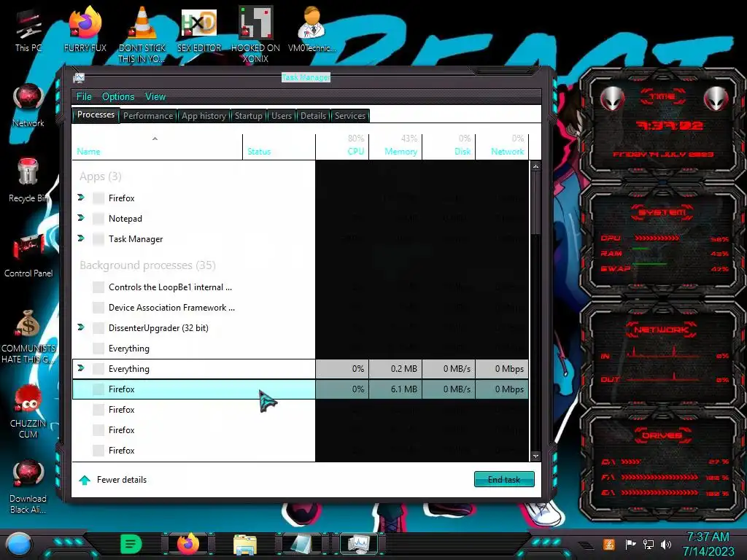The height and width of the screenshot is (560, 747).
Task: Expand the DissenterUpgrader (32 bit) process
Action: tap(80, 327)
